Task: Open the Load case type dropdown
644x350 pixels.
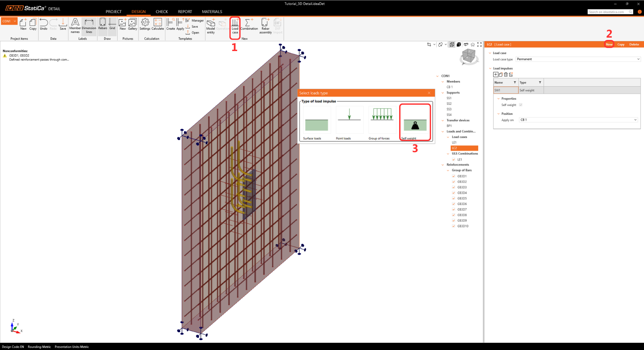Action: click(x=578, y=59)
